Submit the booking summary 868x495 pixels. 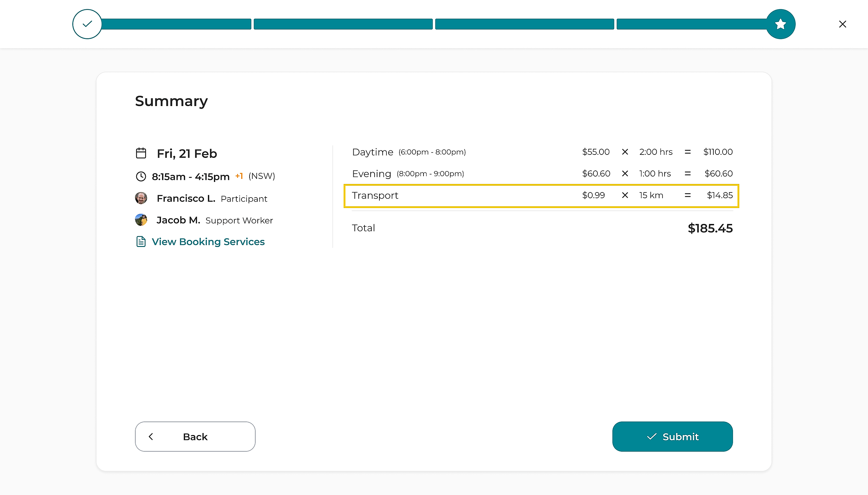click(x=672, y=436)
